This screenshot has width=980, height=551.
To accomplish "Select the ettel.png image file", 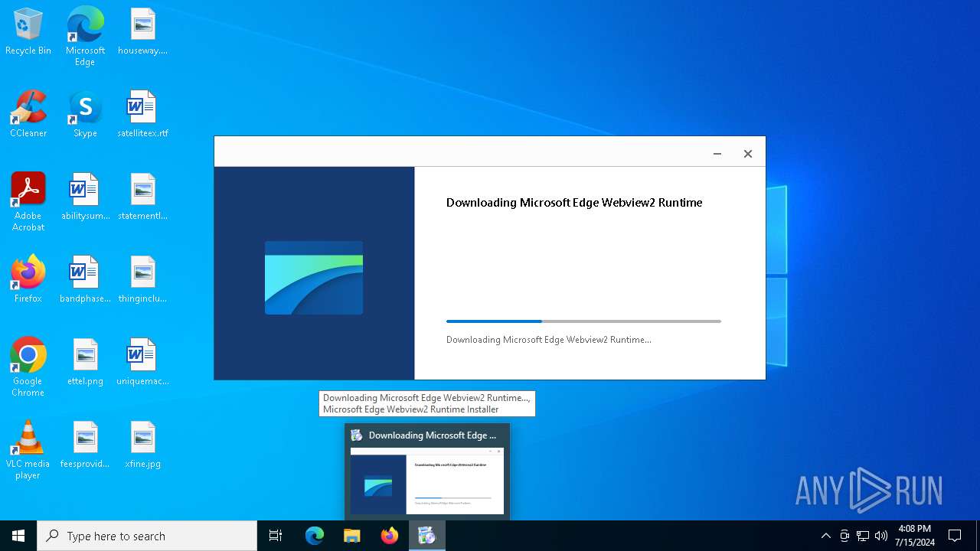I will [85, 363].
